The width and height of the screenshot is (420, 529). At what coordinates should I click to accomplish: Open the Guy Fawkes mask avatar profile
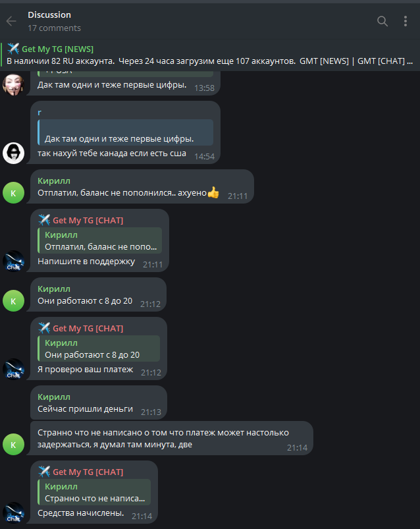click(13, 85)
